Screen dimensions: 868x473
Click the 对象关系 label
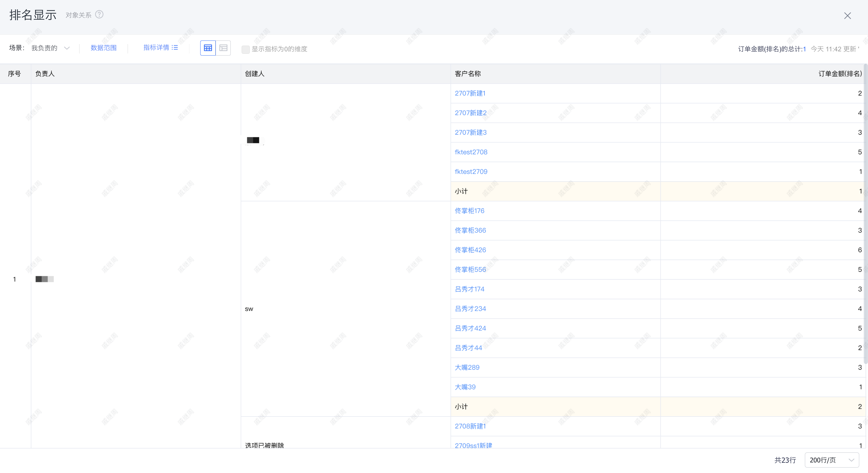78,15
